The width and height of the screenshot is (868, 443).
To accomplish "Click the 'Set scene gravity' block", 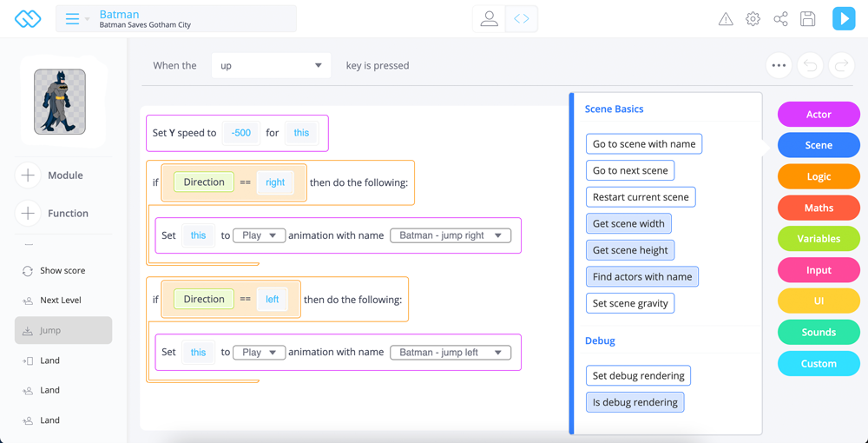I will click(630, 303).
